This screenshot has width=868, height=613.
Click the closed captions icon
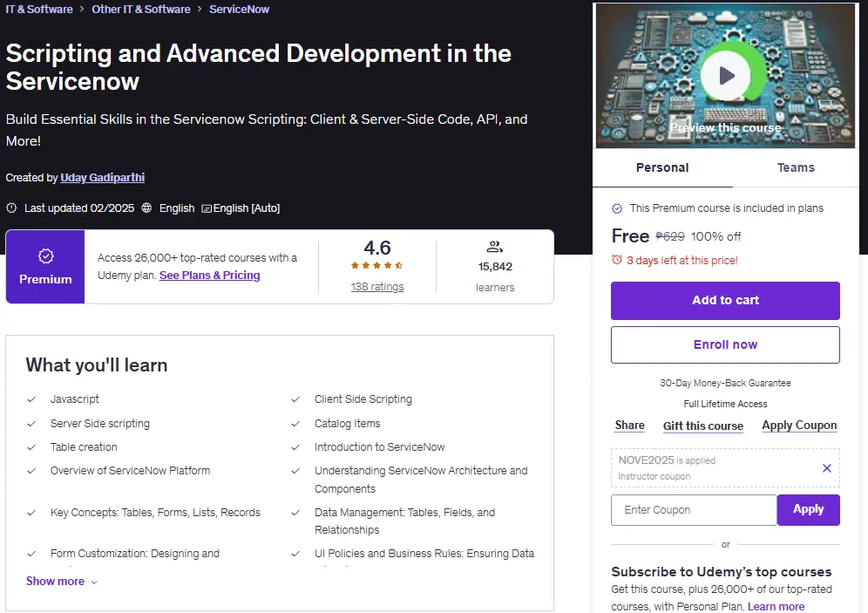(207, 208)
